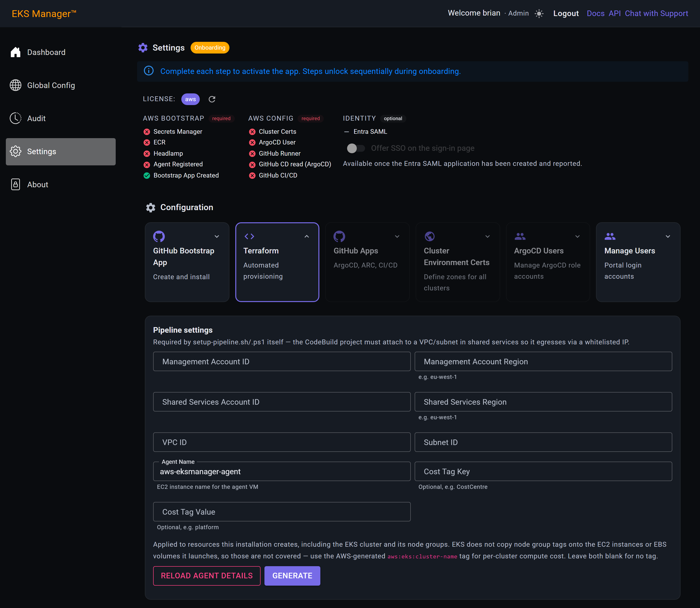Image resolution: width=700 pixels, height=608 pixels.
Task: Open the Audit menu item
Action: click(x=61, y=118)
